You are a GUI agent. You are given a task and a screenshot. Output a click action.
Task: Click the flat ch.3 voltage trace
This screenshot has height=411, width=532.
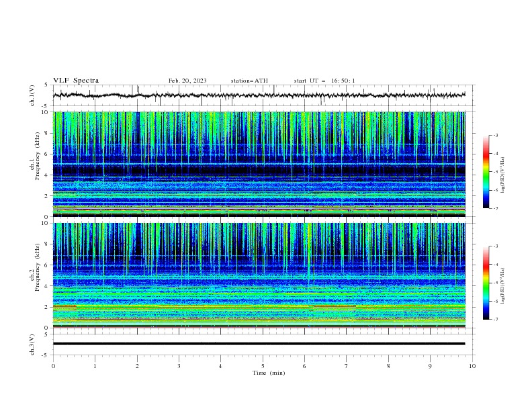259,344
